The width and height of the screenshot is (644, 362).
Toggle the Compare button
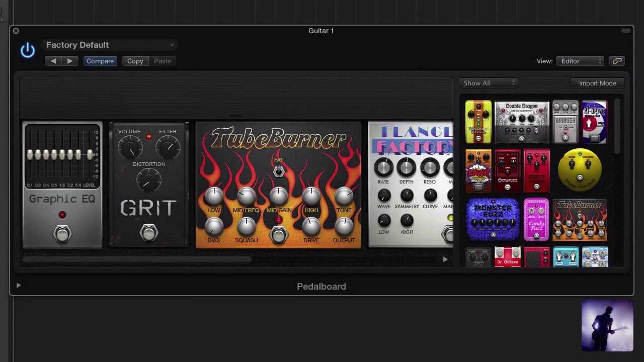(100, 61)
